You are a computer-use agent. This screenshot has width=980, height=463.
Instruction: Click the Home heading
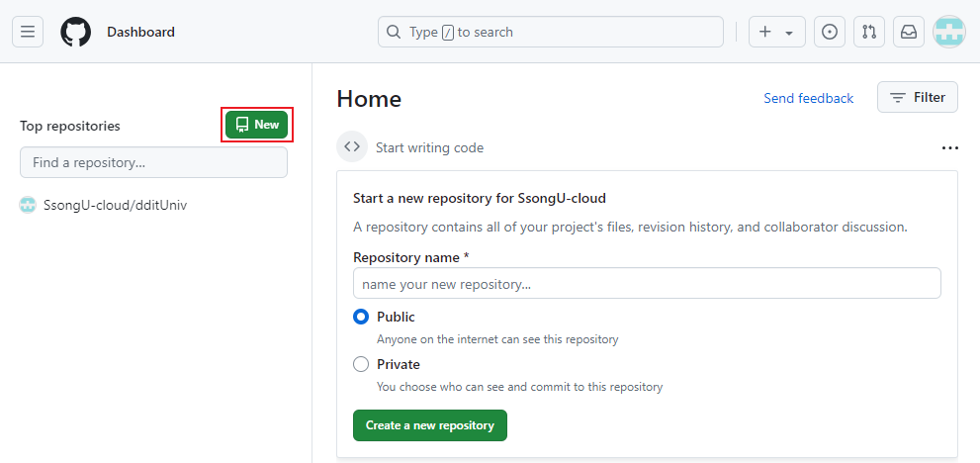369,99
